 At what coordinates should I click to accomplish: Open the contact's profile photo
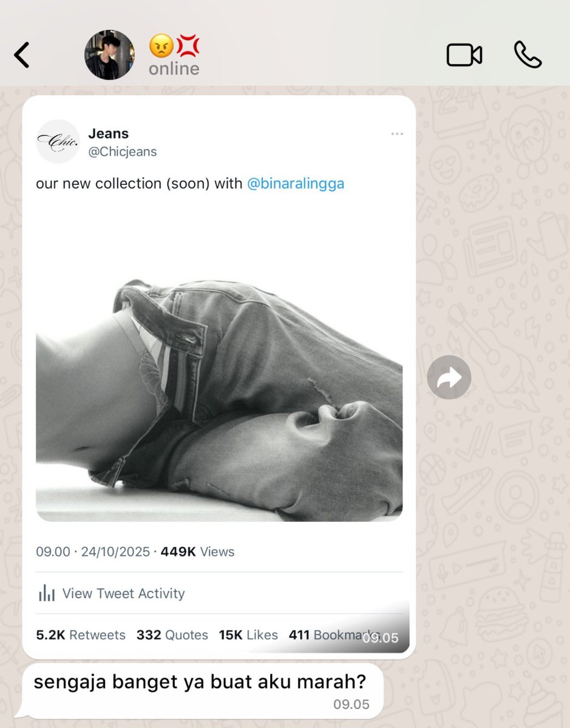click(x=109, y=55)
